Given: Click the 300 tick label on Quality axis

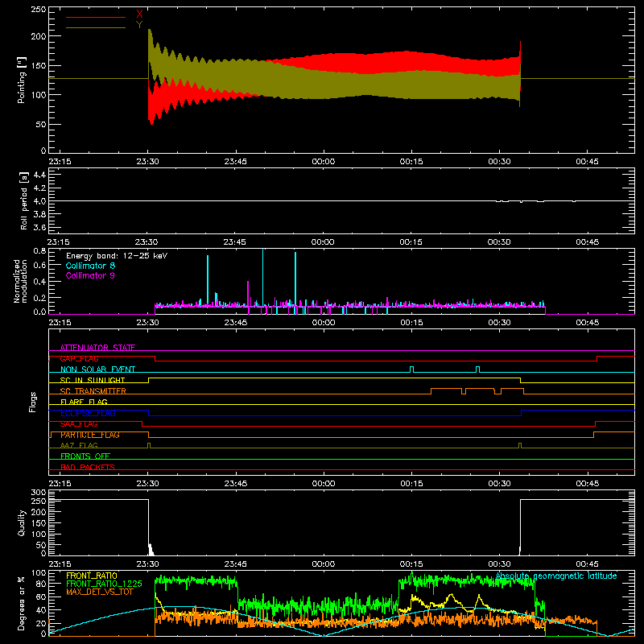Looking at the screenshot, I should click(38, 492).
